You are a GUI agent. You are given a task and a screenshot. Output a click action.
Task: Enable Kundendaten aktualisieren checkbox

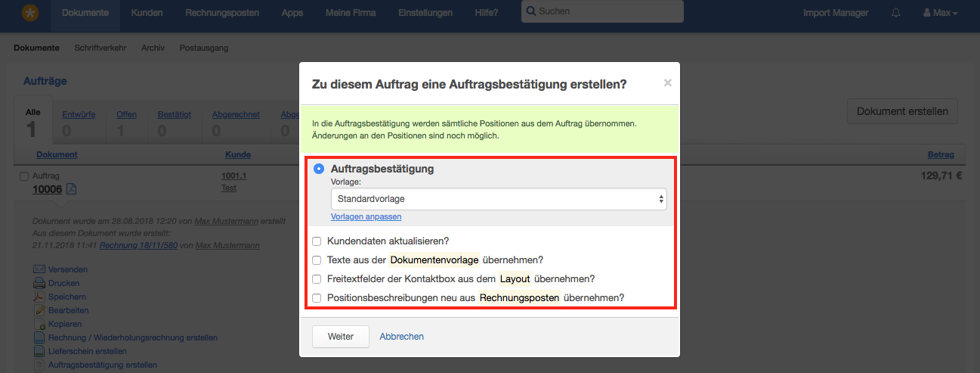point(317,241)
